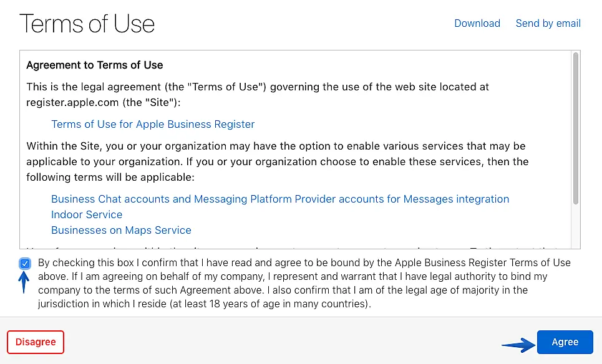Click the paragraph starting "Within the Site"
602x364 pixels.
click(x=277, y=161)
